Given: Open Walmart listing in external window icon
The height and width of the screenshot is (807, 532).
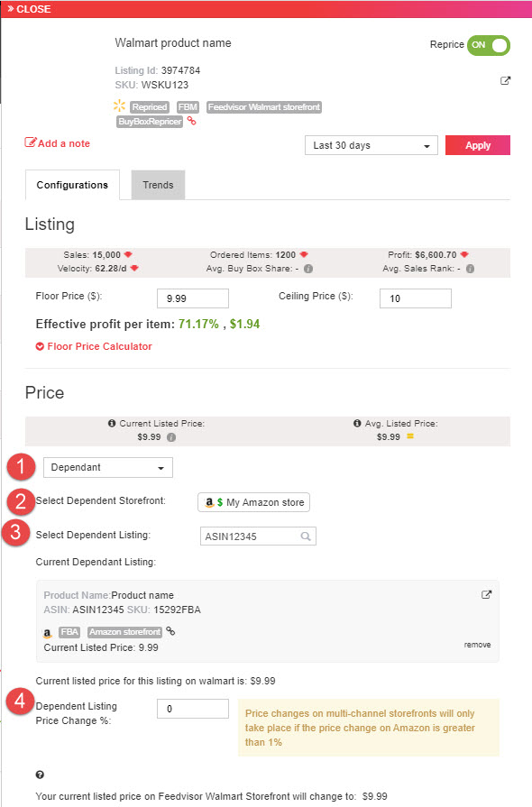Looking at the screenshot, I should click(x=505, y=81).
